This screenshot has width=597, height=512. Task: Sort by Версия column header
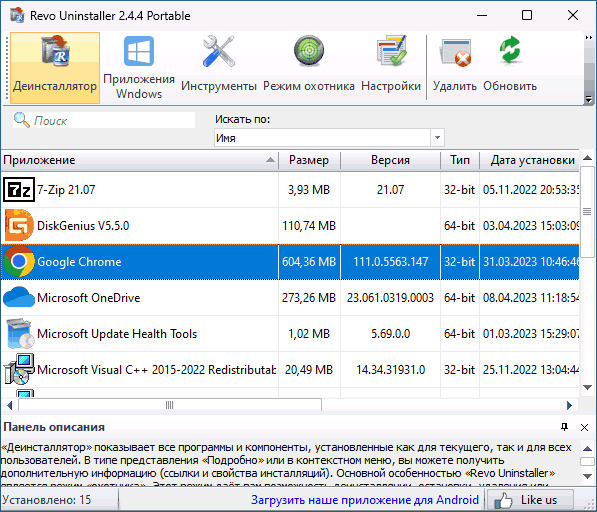point(390,160)
